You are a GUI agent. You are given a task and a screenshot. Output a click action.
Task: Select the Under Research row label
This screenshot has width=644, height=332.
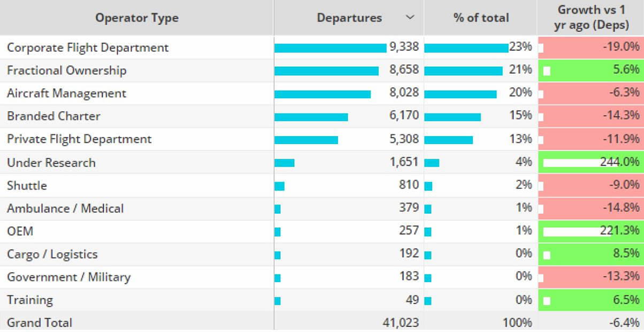click(51, 163)
